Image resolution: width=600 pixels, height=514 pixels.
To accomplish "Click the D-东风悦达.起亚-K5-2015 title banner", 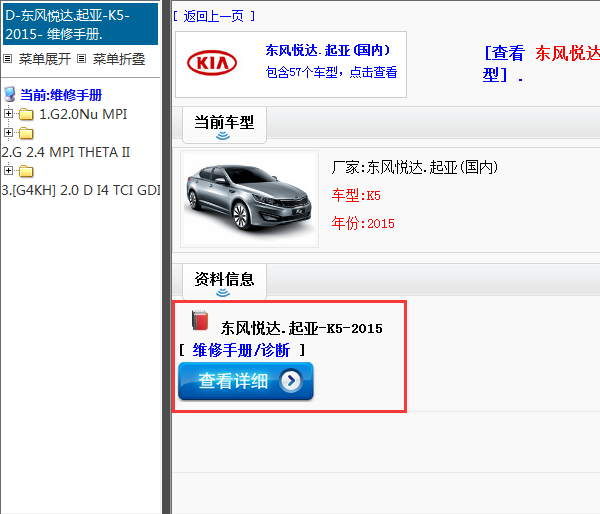I will [x=80, y=24].
